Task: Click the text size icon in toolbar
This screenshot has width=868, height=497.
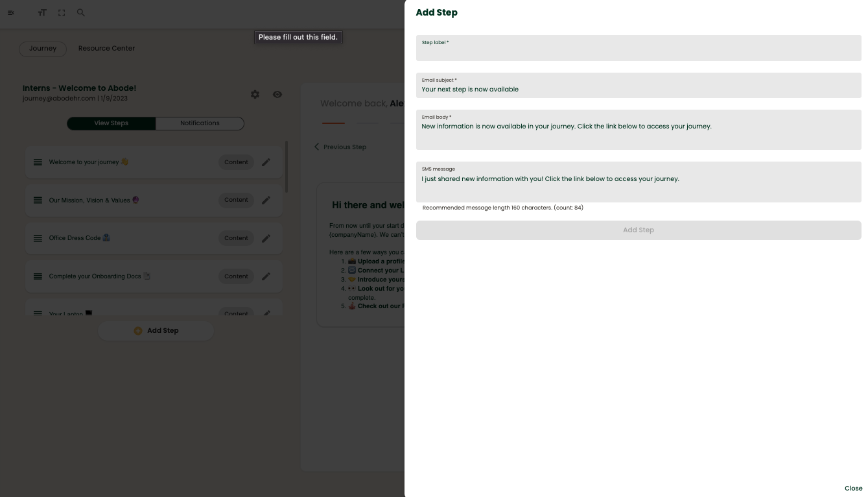Action: point(42,13)
